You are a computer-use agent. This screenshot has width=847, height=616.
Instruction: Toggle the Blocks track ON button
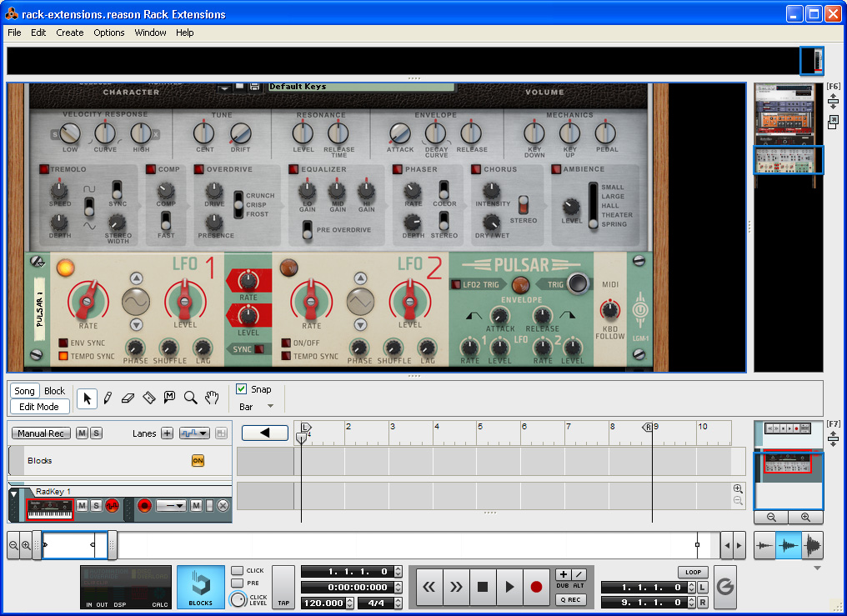pyautogui.click(x=198, y=460)
